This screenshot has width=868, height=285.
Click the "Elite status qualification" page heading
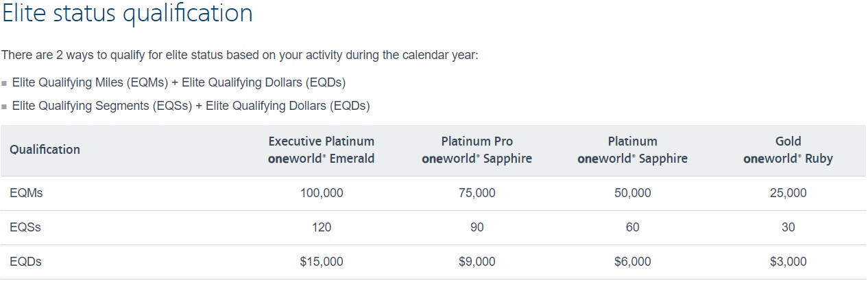[x=127, y=14]
